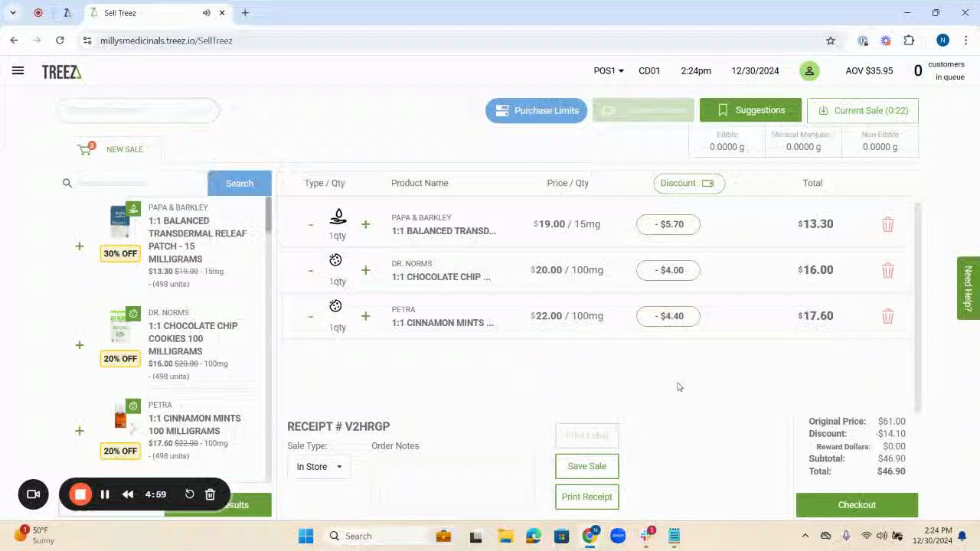Click the New Sale cart icon

(85, 148)
